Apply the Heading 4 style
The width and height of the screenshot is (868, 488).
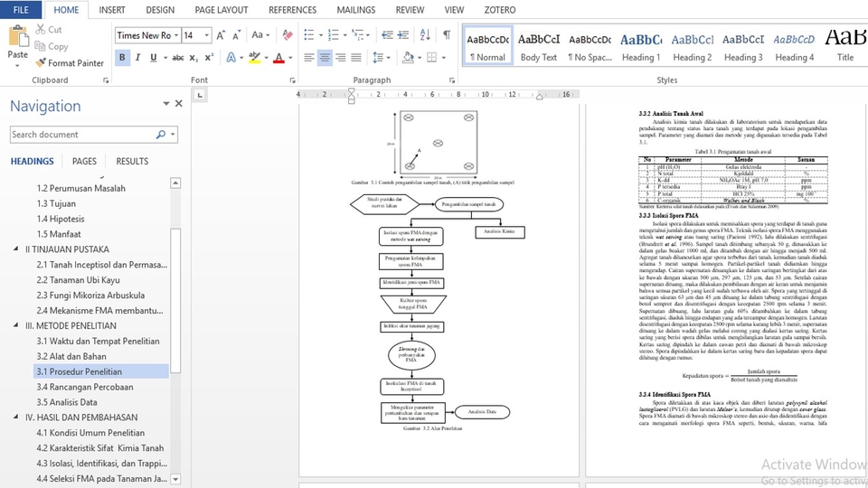[794, 47]
